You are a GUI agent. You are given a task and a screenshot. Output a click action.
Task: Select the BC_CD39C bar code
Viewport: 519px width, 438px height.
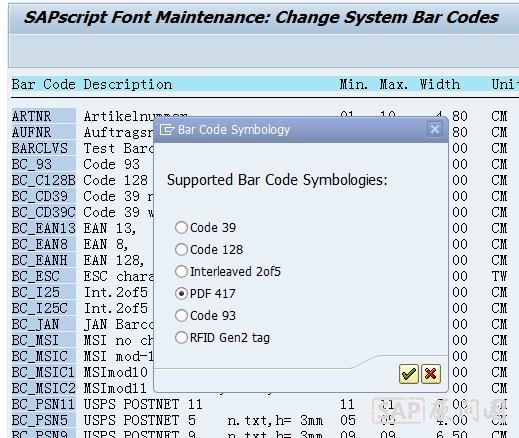44,212
